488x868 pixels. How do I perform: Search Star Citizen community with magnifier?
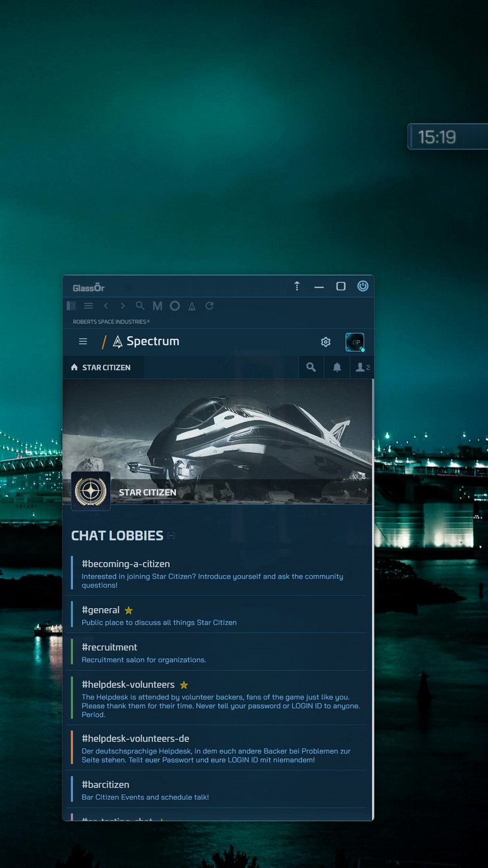click(x=311, y=368)
